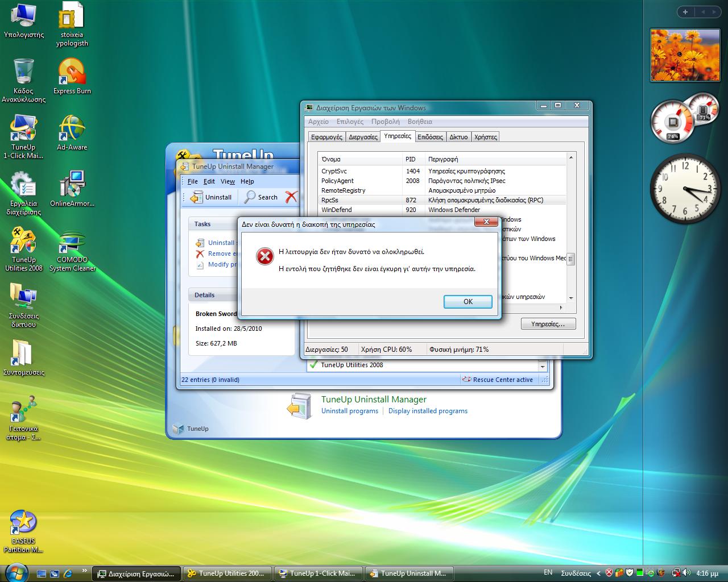Switch to TuneUp 1-Click Maintenance taskbar button

(318, 573)
